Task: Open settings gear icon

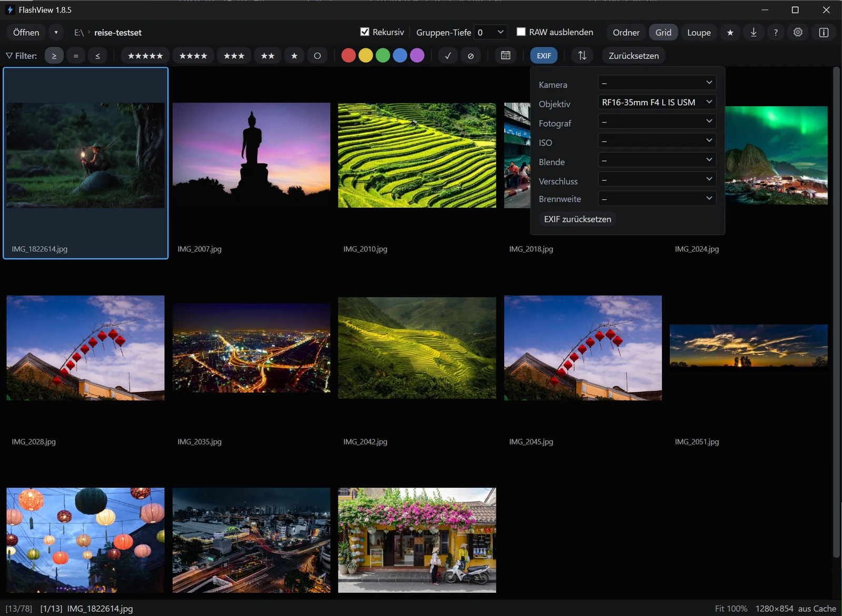Action: tap(798, 33)
